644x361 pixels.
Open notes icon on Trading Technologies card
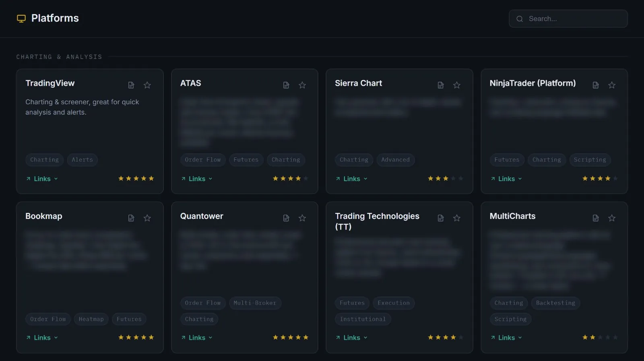(441, 218)
